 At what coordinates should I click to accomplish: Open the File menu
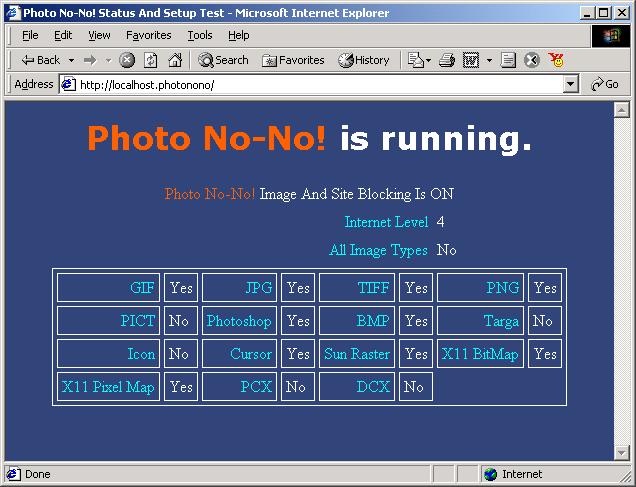tap(30, 35)
